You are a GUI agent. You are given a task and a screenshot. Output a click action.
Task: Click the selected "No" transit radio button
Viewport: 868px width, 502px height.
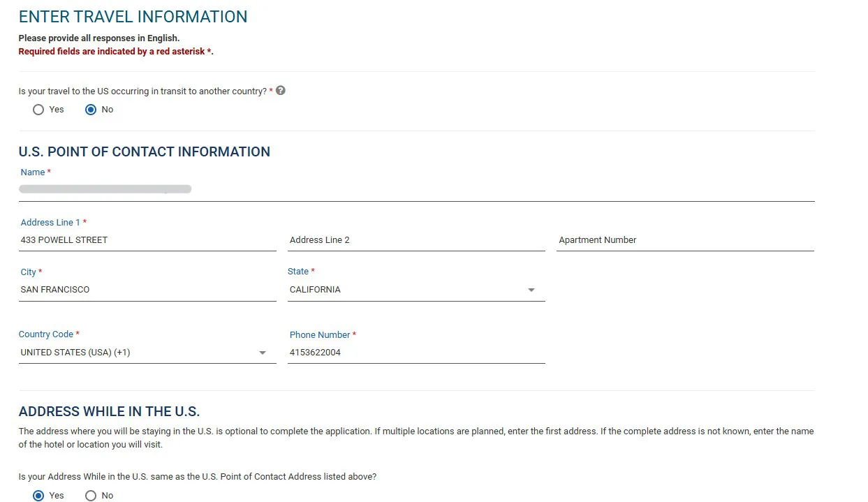pyautogui.click(x=90, y=109)
